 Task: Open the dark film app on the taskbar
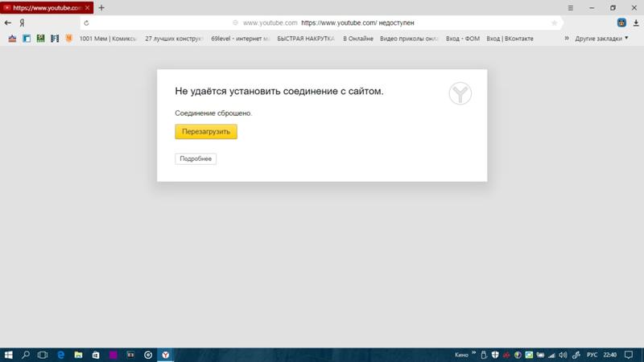(x=130, y=355)
